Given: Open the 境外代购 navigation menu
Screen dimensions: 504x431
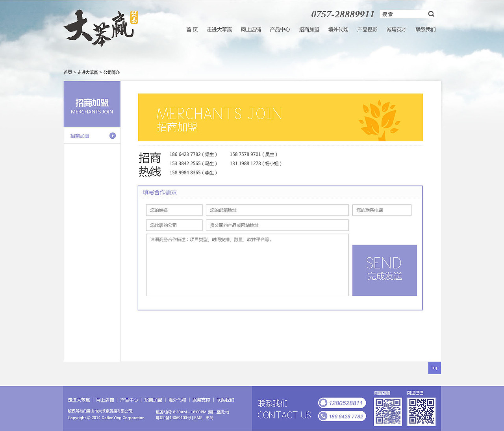Looking at the screenshot, I should point(338,29).
